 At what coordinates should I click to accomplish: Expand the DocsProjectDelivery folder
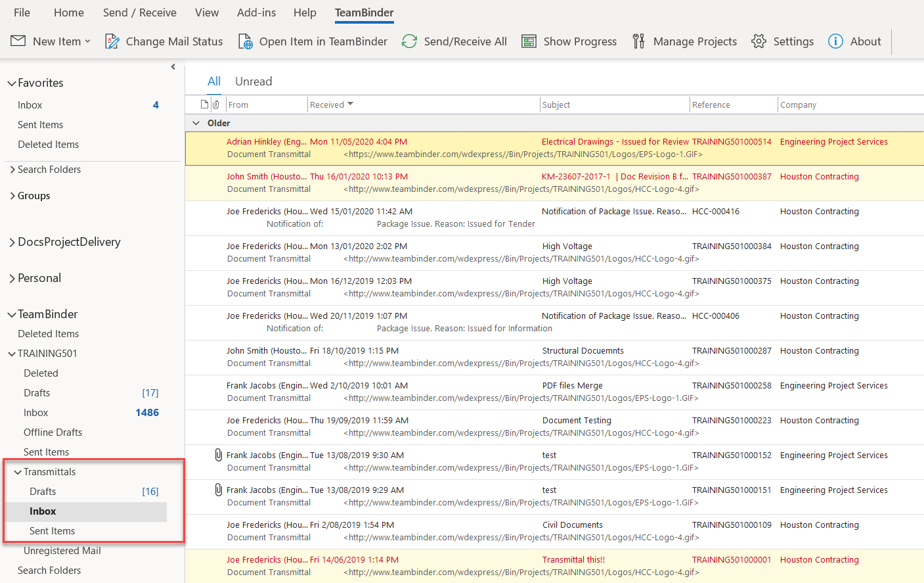point(12,243)
